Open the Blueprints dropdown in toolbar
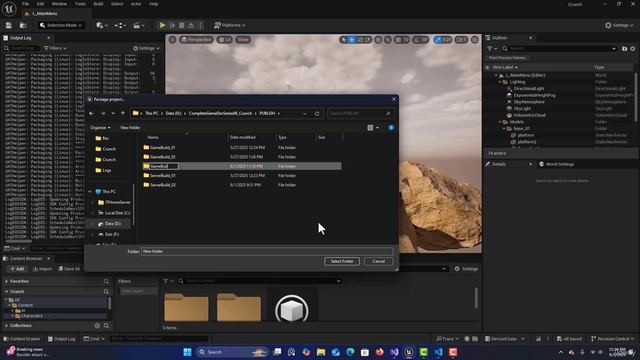The image size is (640, 360). tap(120, 25)
